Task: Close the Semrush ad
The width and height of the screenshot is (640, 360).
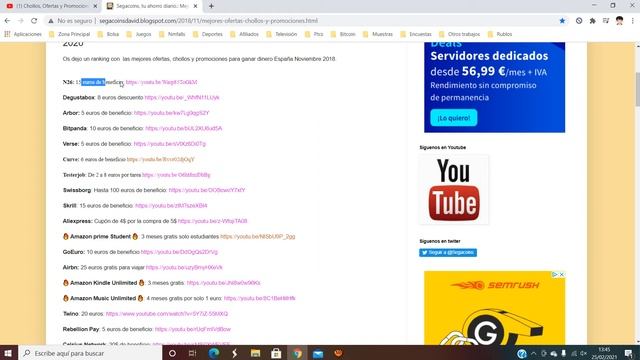Action: click(x=562, y=275)
